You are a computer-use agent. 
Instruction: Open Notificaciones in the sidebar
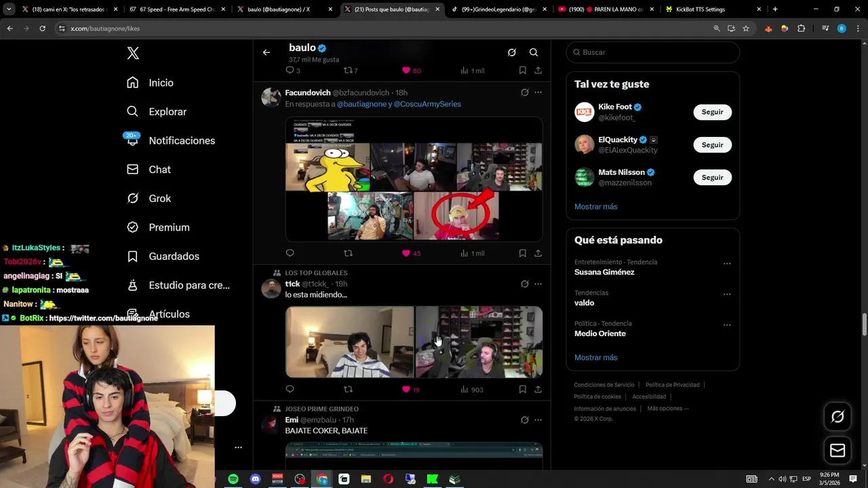171,140
